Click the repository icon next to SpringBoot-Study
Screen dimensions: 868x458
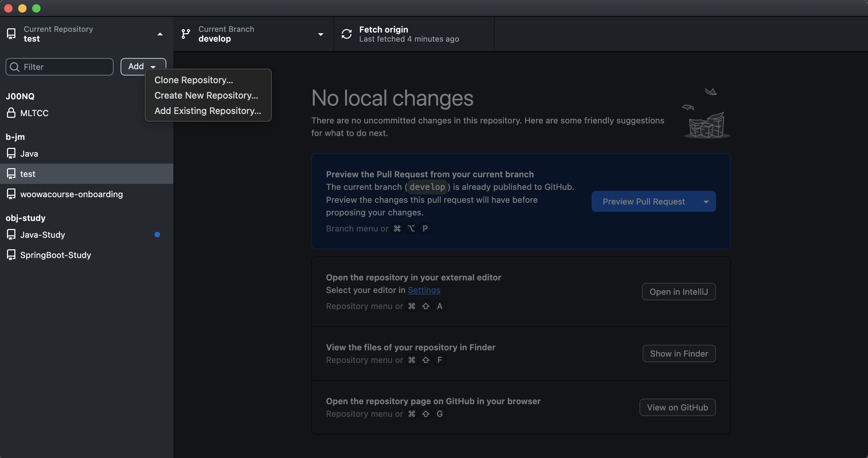[11, 255]
